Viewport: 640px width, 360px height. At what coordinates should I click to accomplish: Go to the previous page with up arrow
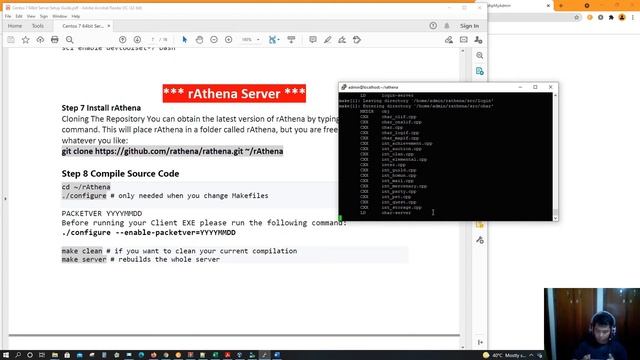pyautogui.click(x=122, y=40)
